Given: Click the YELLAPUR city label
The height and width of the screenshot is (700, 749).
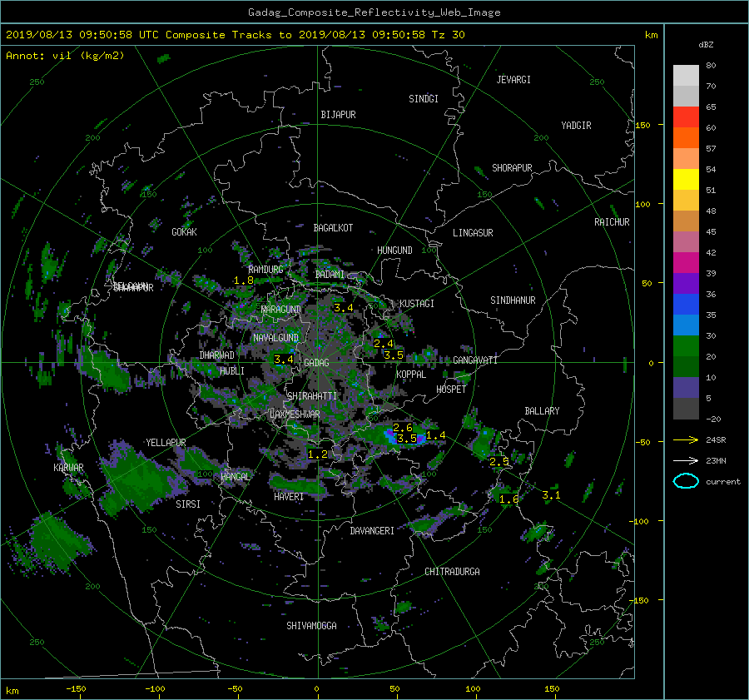Looking at the screenshot, I should [x=166, y=443].
